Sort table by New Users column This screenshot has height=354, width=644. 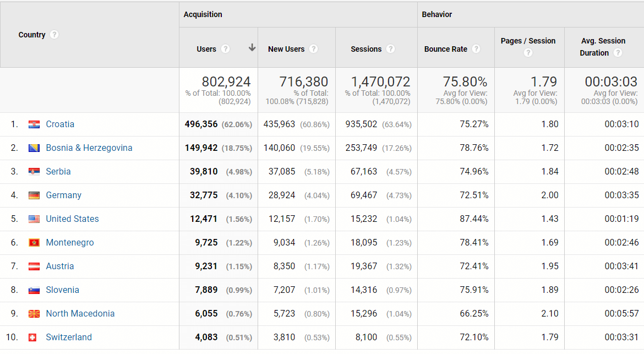[x=286, y=49]
